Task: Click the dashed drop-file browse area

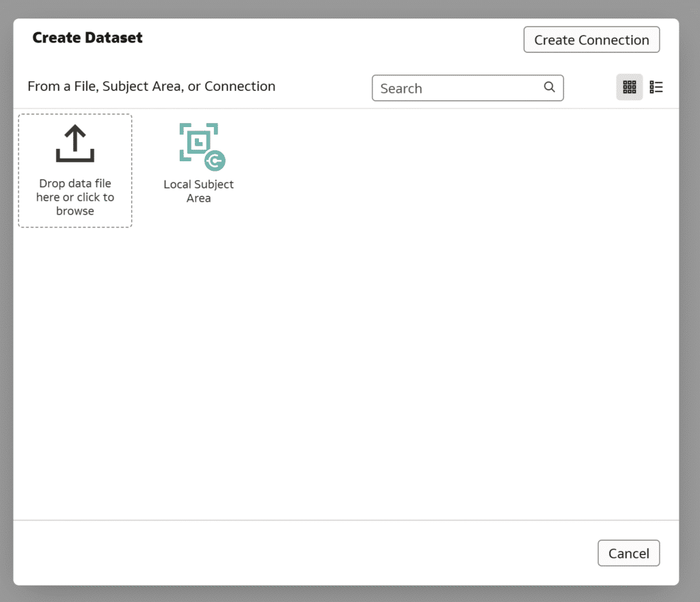Action: point(75,170)
